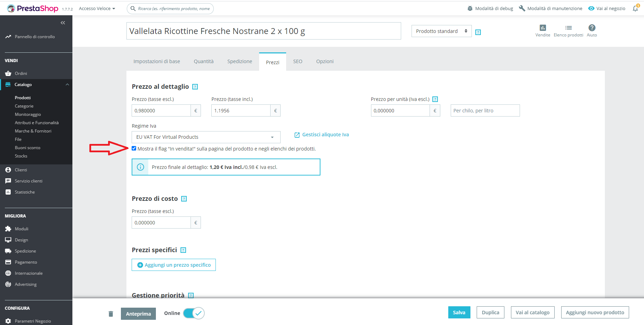Viewport: 644px width, 325px height.
Task: Click the Pagamento card icon
Action: (8, 262)
